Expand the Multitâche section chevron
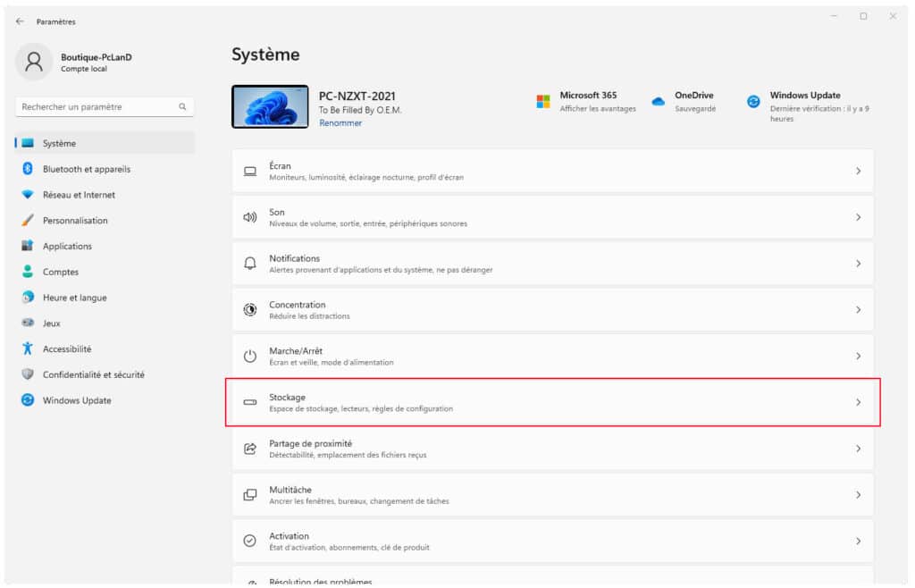 [860, 494]
